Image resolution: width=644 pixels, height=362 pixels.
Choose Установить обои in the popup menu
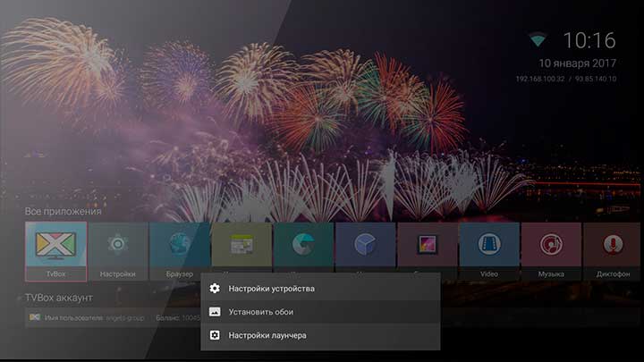[x=260, y=312]
